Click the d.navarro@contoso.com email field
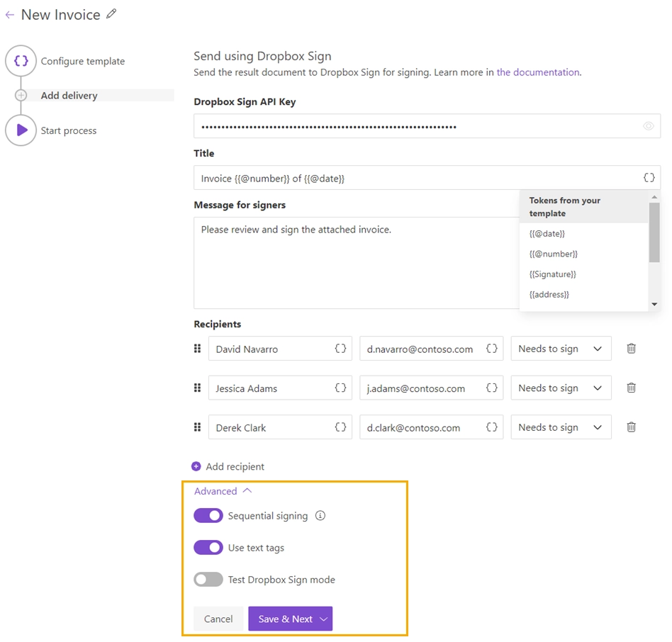672x642 pixels. pos(431,349)
